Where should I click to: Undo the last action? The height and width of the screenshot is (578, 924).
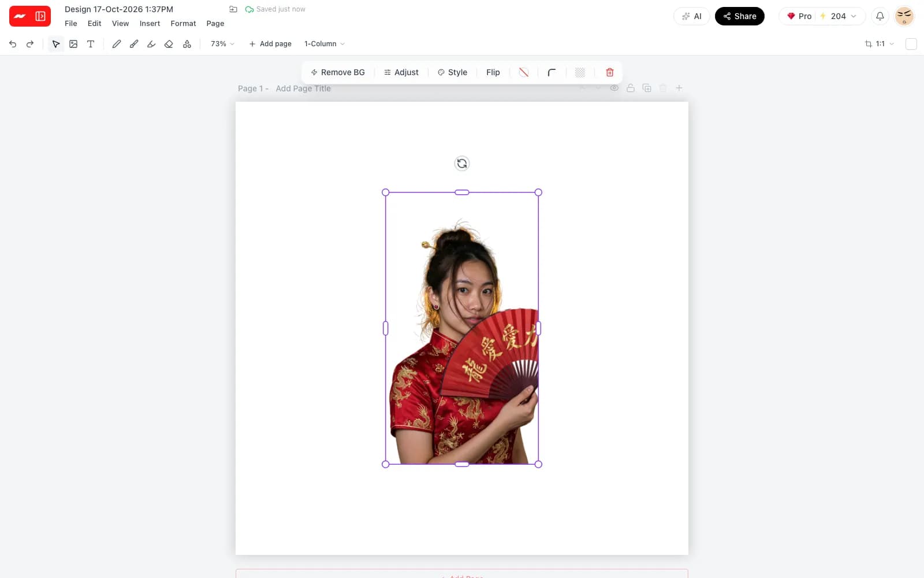pos(13,44)
